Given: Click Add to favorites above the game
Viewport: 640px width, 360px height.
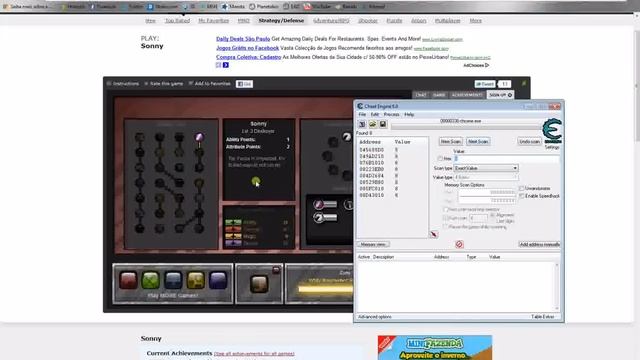Looking at the screenshot, I should click(x=209, y=84).
